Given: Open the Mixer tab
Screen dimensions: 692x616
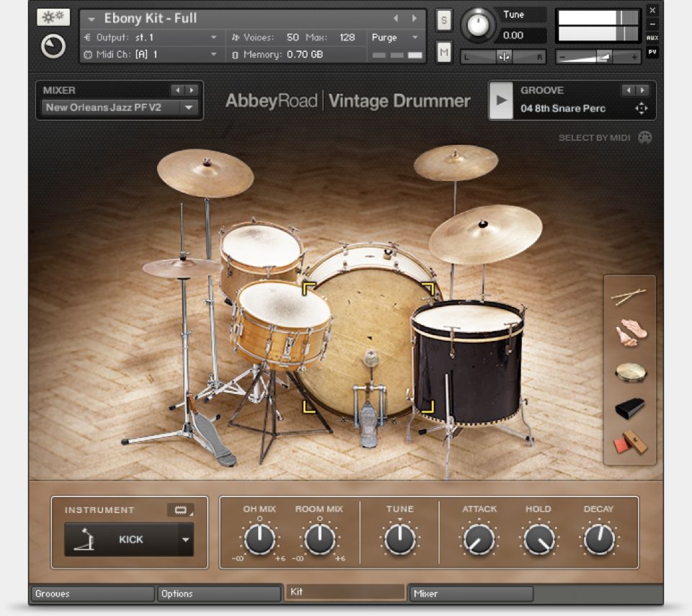Looking at the screenshot, I should [470, 594].
